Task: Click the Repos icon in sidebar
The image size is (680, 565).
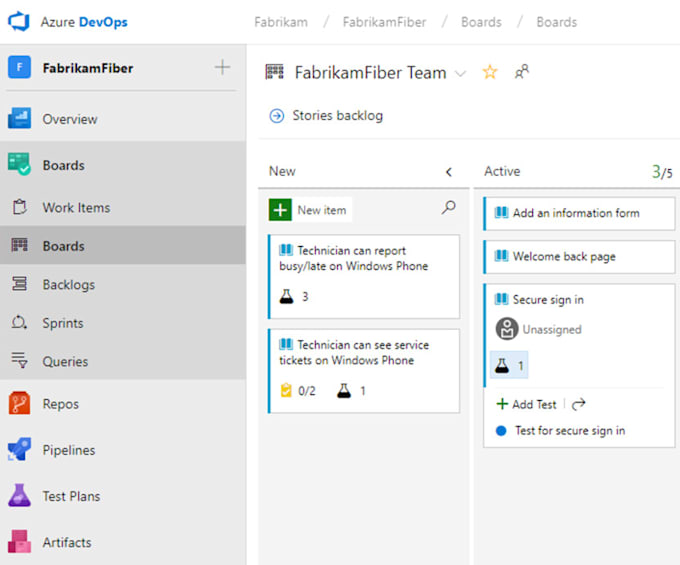Action: click(20, 404)
